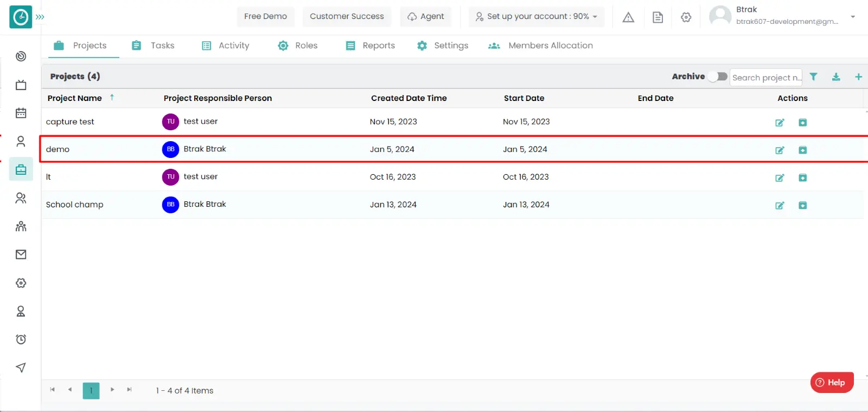Open the alert triangle icon in header

[628, 17]
